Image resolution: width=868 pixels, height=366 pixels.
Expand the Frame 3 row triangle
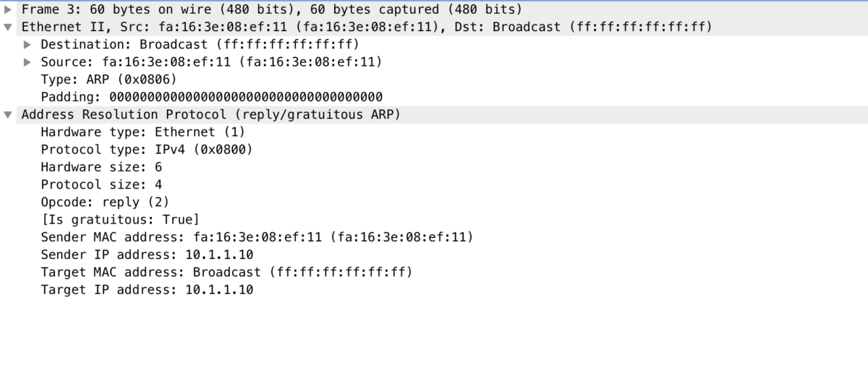[8, 9]
